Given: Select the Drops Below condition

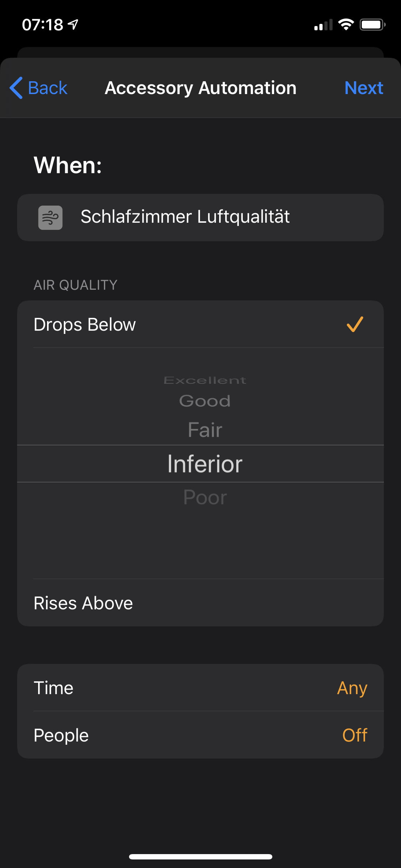Looking at the screenshot, I should point(85,325).
